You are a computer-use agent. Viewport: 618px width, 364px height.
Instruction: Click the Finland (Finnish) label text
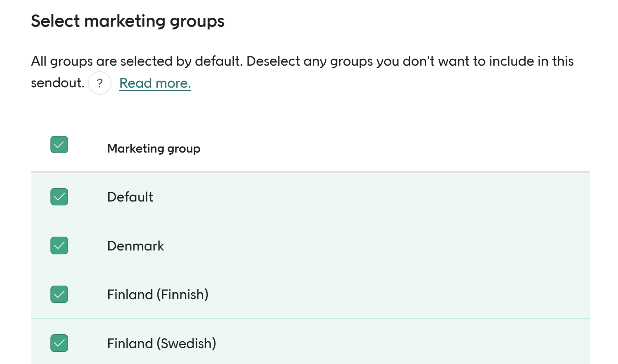click(x=158, y=294)
